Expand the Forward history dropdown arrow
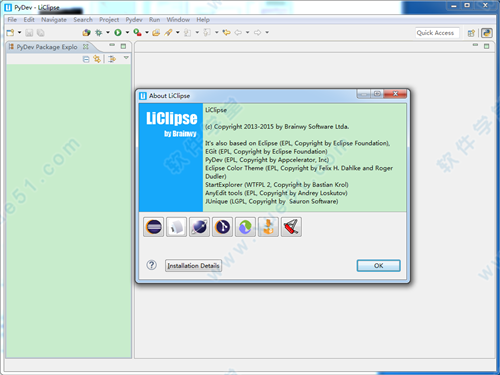The height and width of the screenshot is (375, 500). pyautogui.click(x=267, y=32)
